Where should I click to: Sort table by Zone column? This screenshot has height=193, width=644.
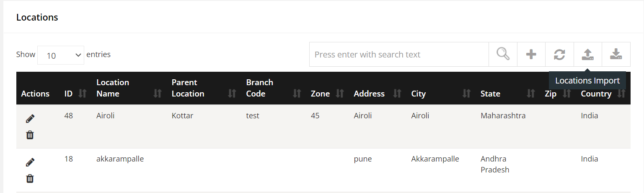[x=327, y=94]
